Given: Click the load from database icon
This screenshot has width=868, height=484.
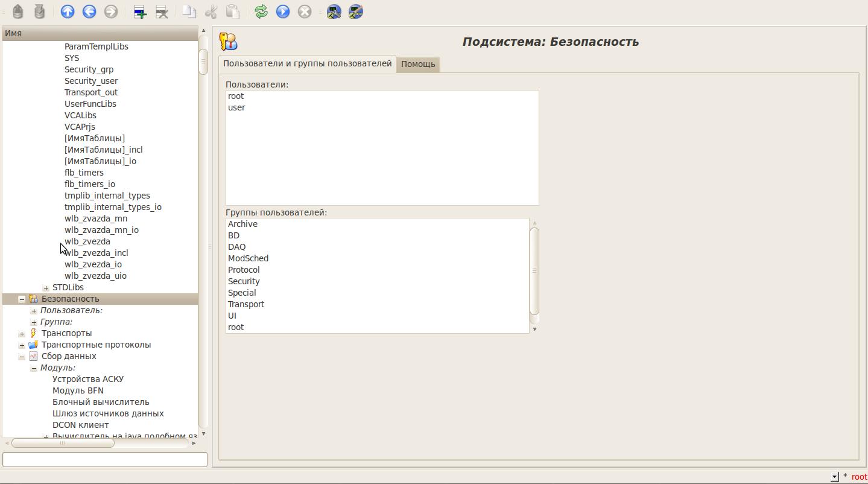Looking at the screenshot, I should click(x=17, y=11).
